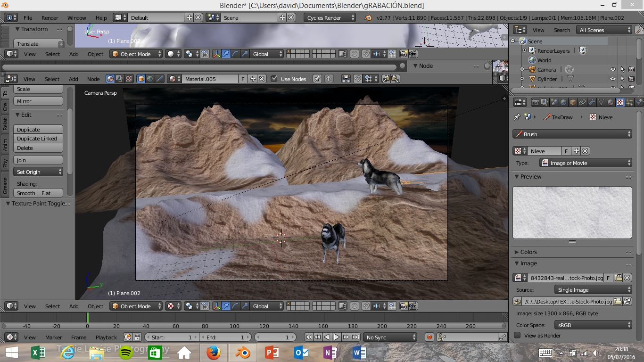
Task: Expand the Colors panel
Action: click(528, 252)
